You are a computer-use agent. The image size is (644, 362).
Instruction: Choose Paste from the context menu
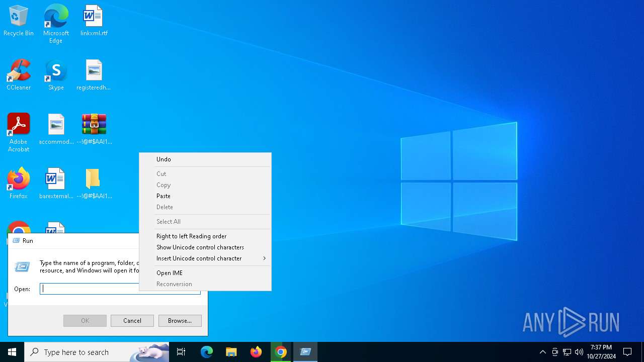coord(205,196)
